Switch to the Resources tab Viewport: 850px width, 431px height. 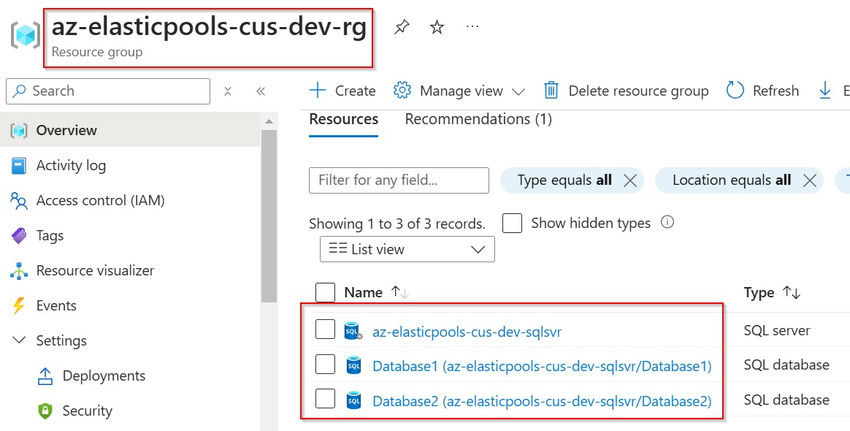click(x=344, y=119)
